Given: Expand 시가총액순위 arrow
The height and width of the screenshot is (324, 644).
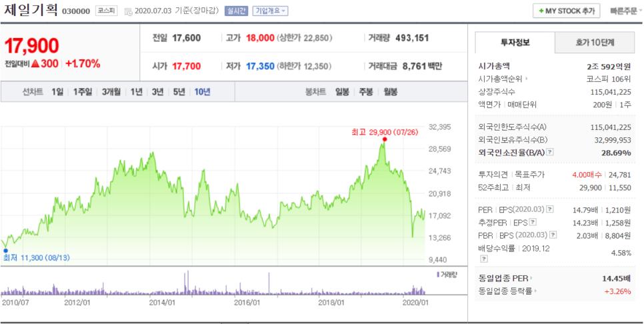Looking at the screenshot, I should coord(527,79).
